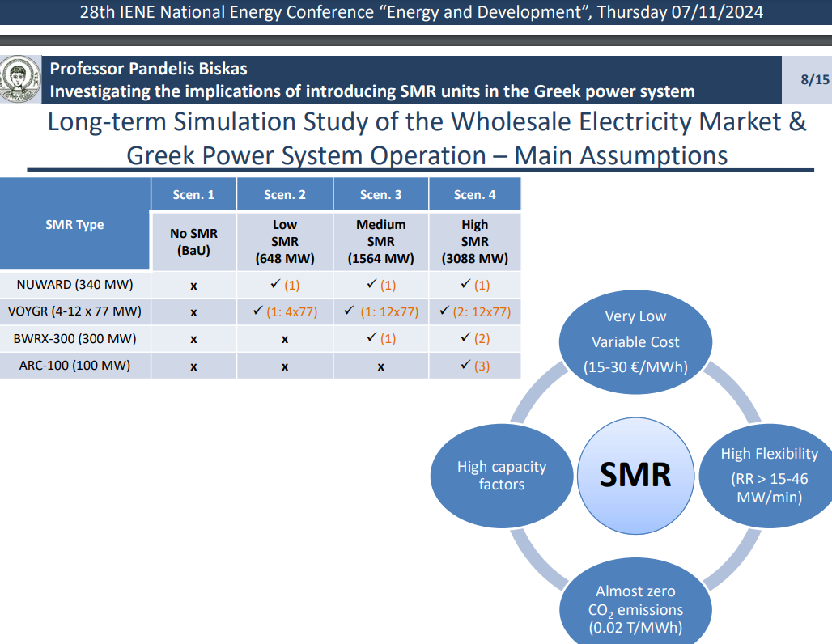Click the Medium SMR (1564 MW) cell
Viewport: 832px width, 644px height.
[x=380, y=242]
